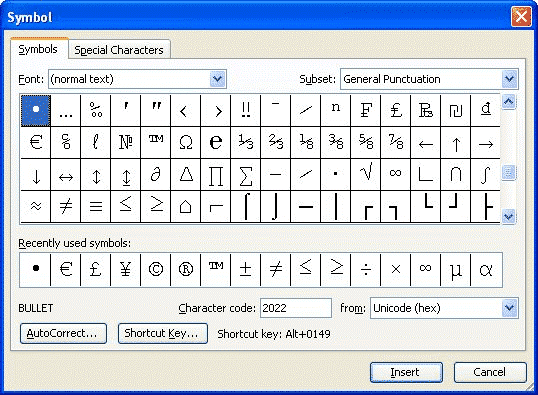The image size is (538, 395).
Task: Pick recently used registered symbol
Action: [186, 270]
